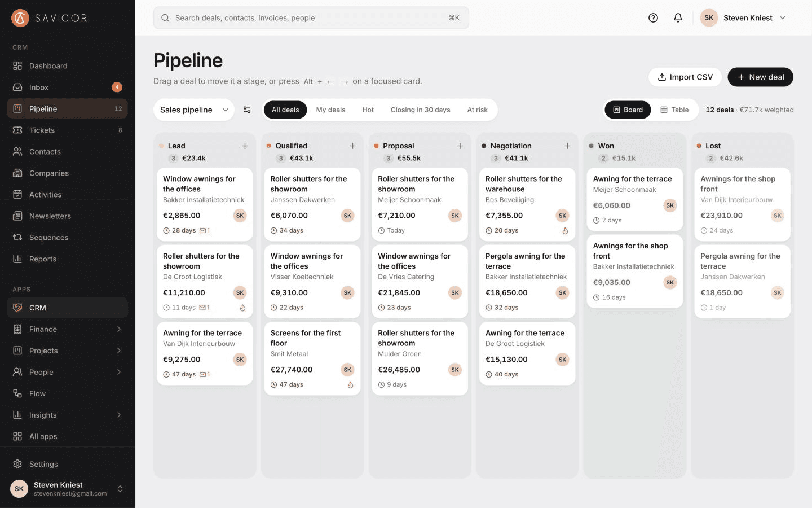Viewport: 812px width, 508px height.
Task: Click the Lost column header
Action: coord(713,146)
